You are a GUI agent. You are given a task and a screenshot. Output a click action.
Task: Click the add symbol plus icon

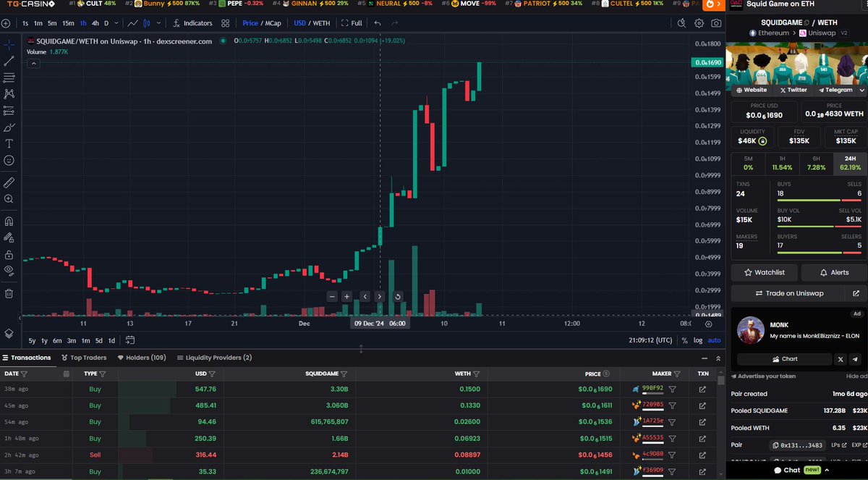pyautogui.click(x=6, y=23)
